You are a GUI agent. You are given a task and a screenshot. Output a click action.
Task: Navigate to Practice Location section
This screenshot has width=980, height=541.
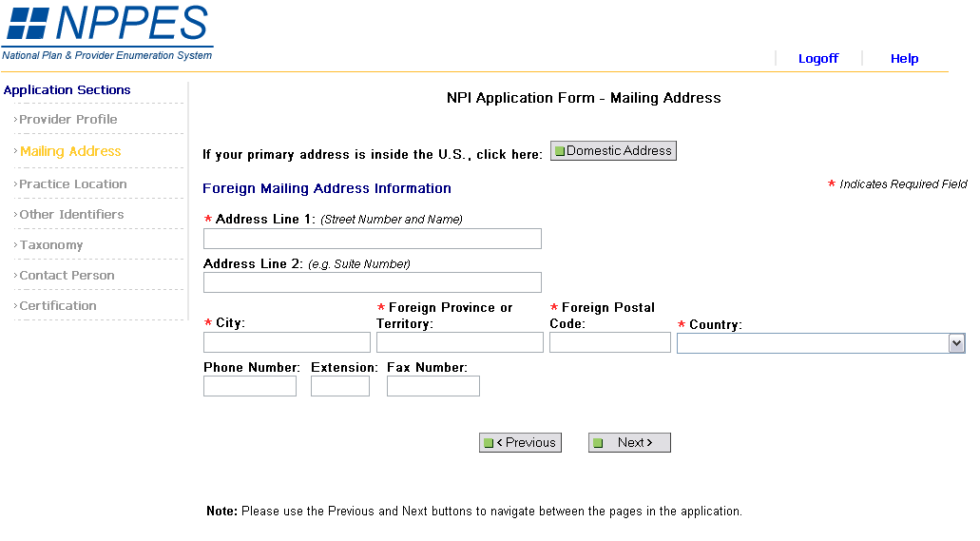[73, 184]
